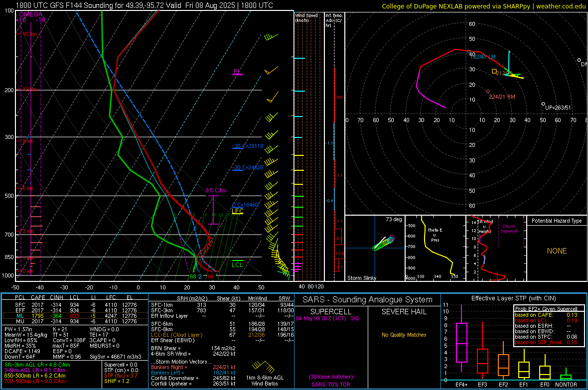Click the SARS - Sounding Analogue System title

point(368,300)
